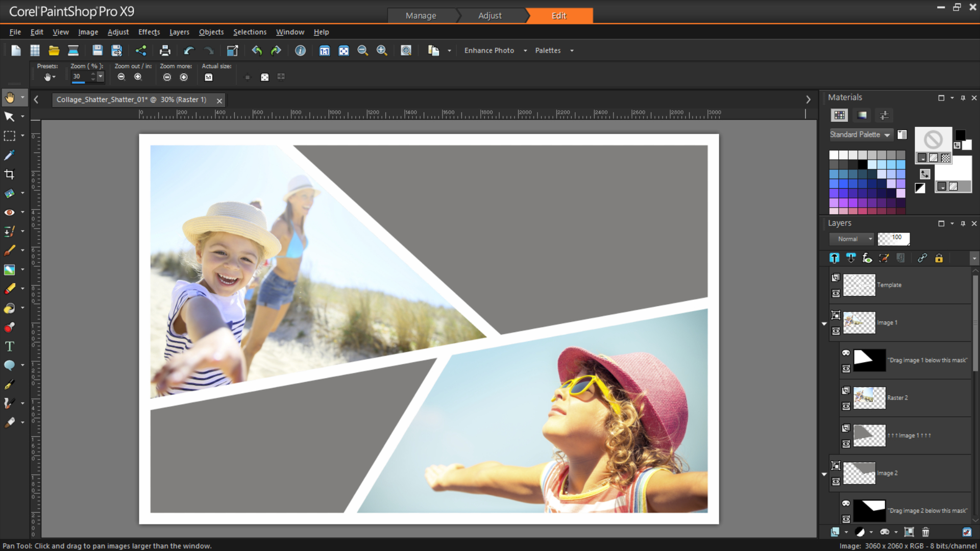Click Zoom in button in options palette
Screen dimensions: 980x551
pos(138,77)
